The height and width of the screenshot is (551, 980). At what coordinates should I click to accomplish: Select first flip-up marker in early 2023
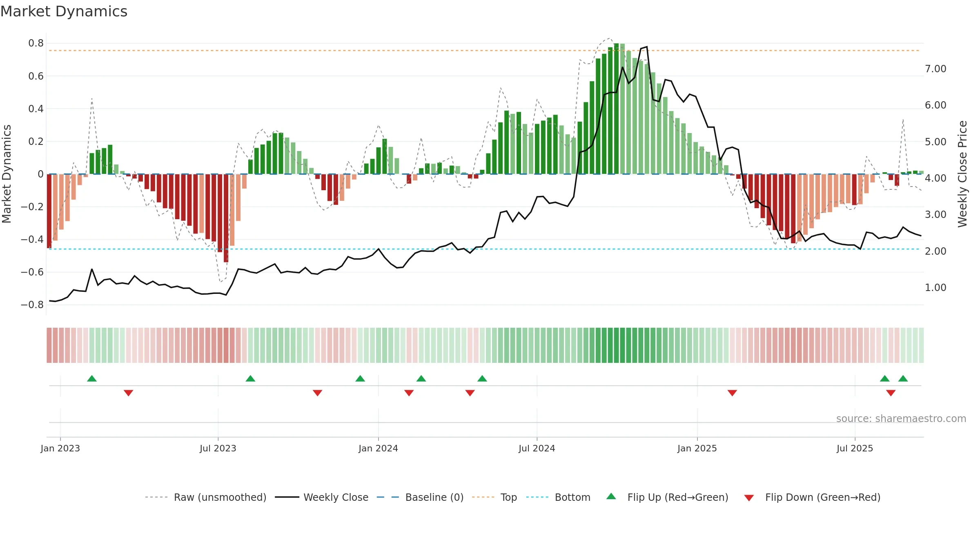point(92,378)
